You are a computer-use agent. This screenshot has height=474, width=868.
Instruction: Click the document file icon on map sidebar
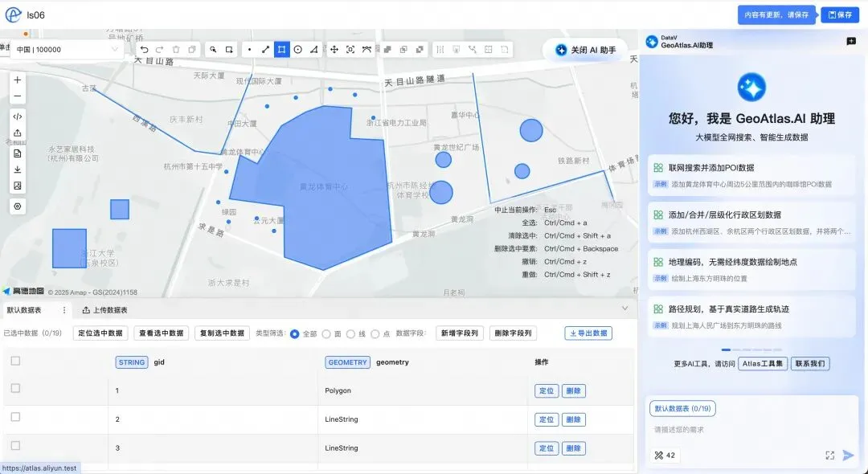[x=18, y=153]
